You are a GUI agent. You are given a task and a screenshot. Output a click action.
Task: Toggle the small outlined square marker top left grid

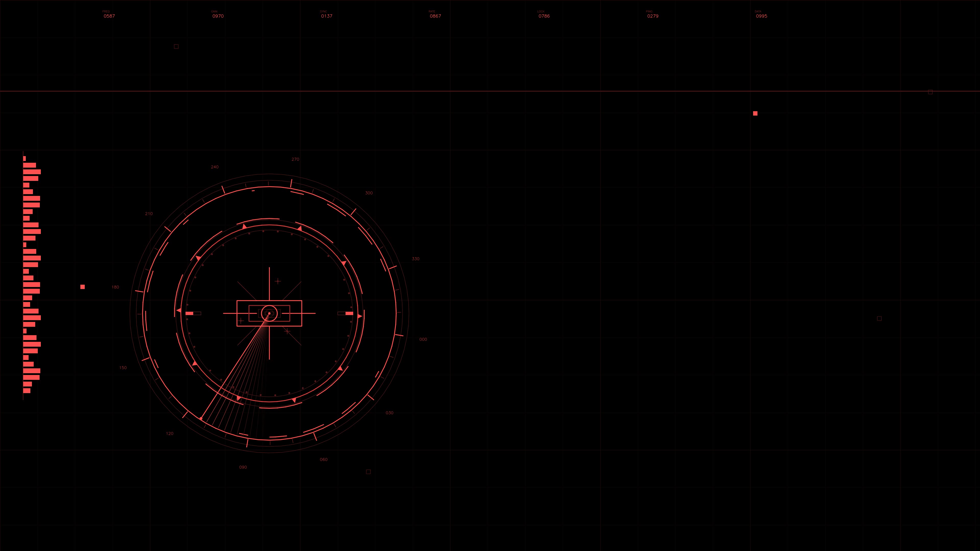coord(176,46)
